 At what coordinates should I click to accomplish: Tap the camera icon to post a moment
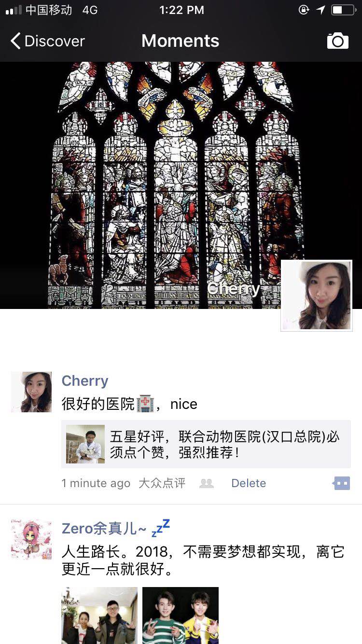(x=338, y=41)
